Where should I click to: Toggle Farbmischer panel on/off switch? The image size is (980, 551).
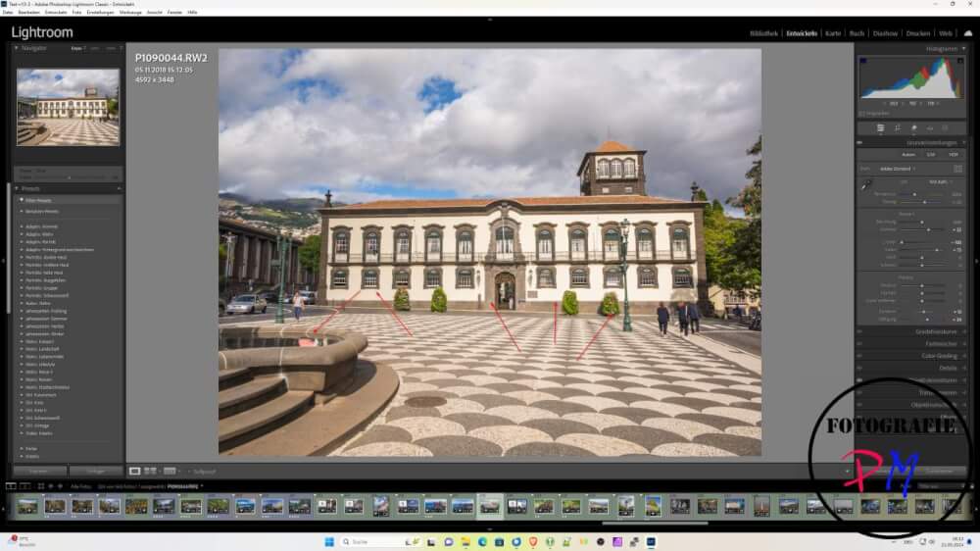tap(860, 344)
